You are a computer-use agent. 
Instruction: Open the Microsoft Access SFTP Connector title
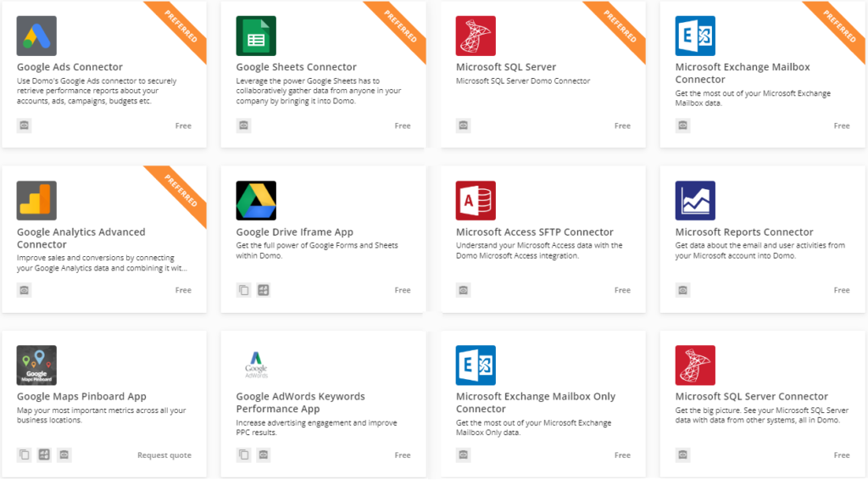(534, 232)
